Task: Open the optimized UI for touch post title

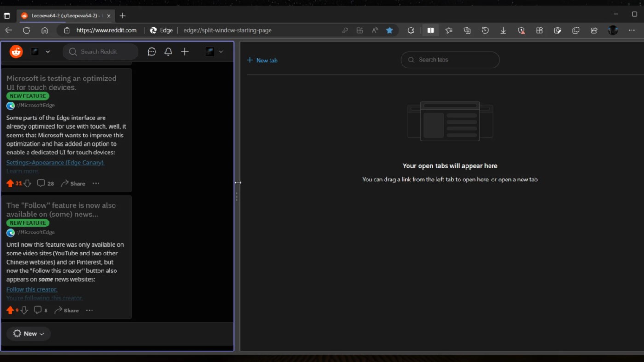Action: click(x=62, y=83)
